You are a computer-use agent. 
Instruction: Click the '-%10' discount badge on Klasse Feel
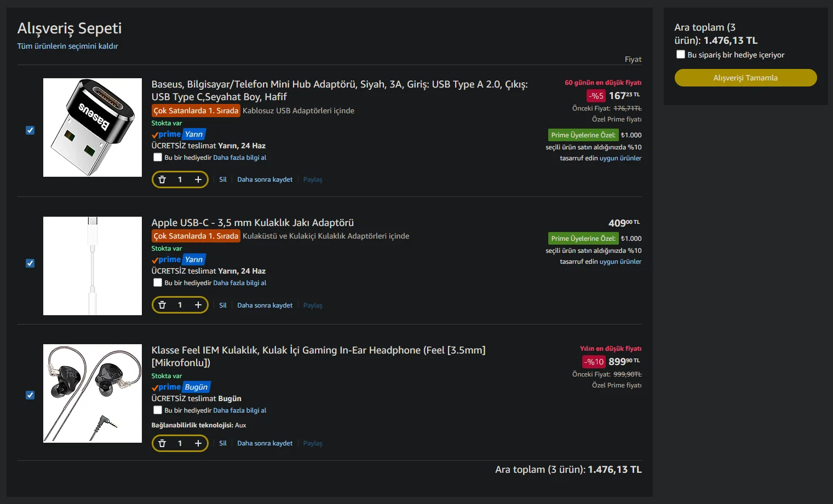click(594, 362)
